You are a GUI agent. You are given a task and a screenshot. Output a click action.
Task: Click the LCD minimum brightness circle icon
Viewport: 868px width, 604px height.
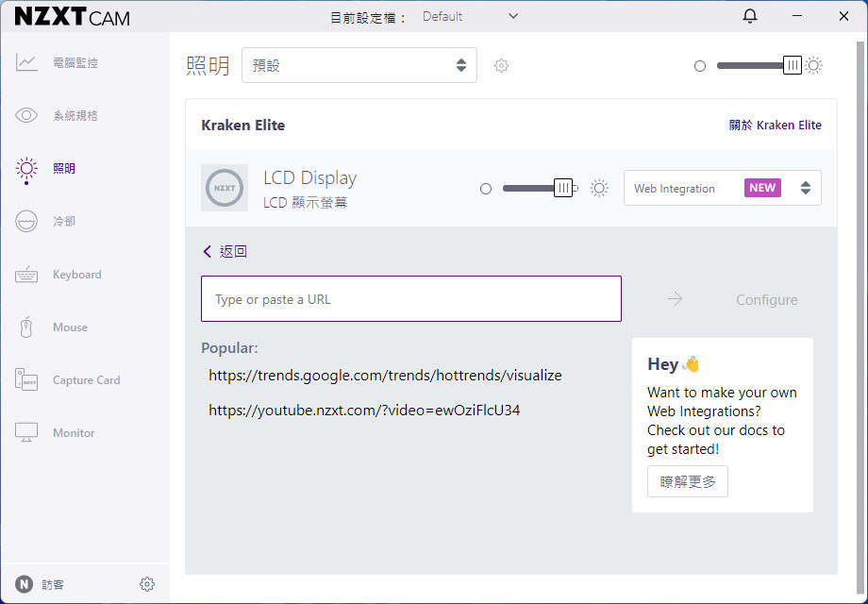486,189
